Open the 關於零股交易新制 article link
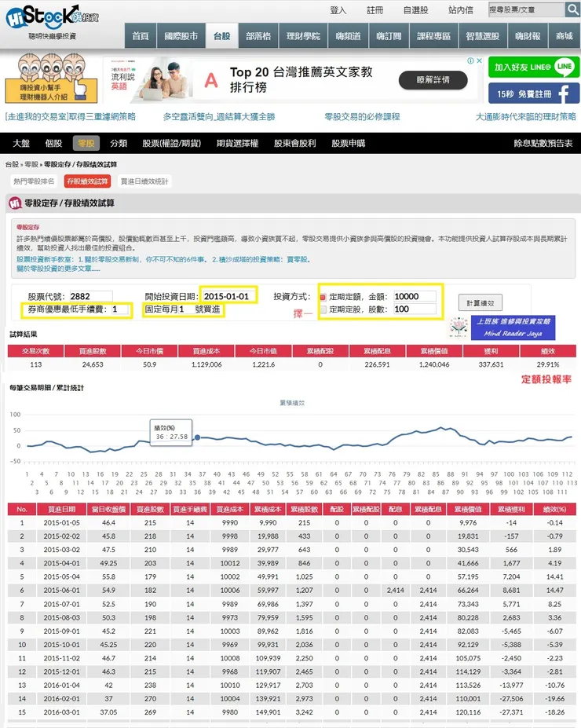The image size is (581, 728). pyautogui.click(x=145, y=259)
